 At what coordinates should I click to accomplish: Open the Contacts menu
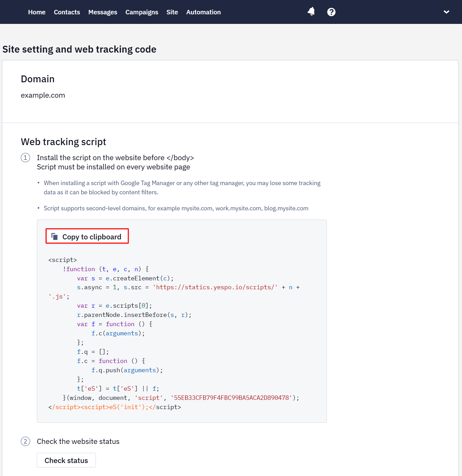click(x=67, y=12)
